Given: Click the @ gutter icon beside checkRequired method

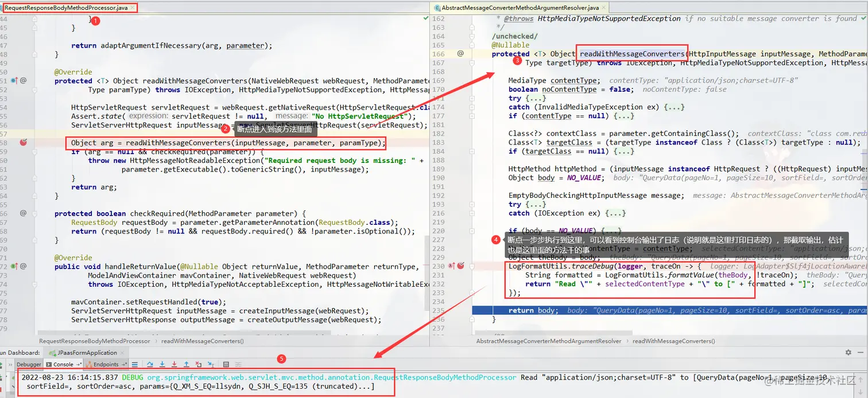Looking at the screenshot, I should click(24, 213).
